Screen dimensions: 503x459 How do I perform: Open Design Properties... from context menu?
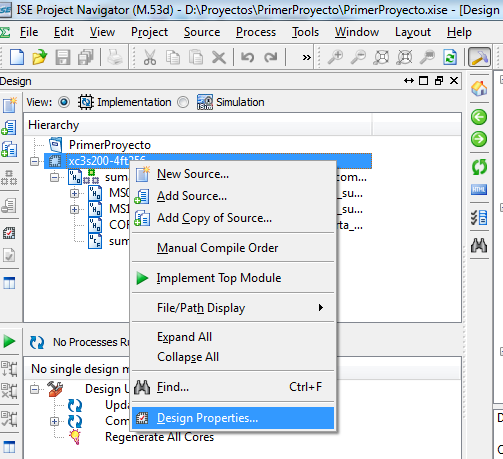pos(233,418)
